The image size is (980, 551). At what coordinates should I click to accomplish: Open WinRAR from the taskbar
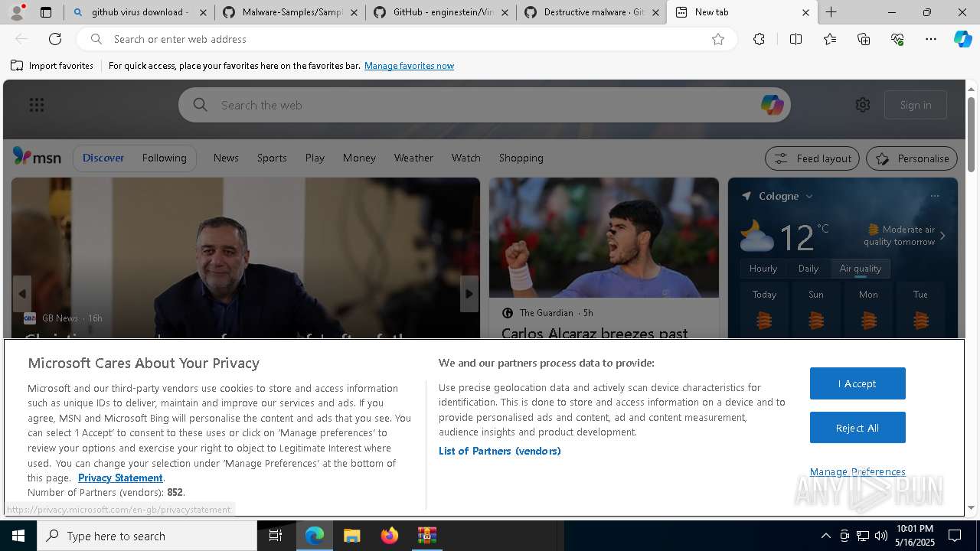[426, 536]
